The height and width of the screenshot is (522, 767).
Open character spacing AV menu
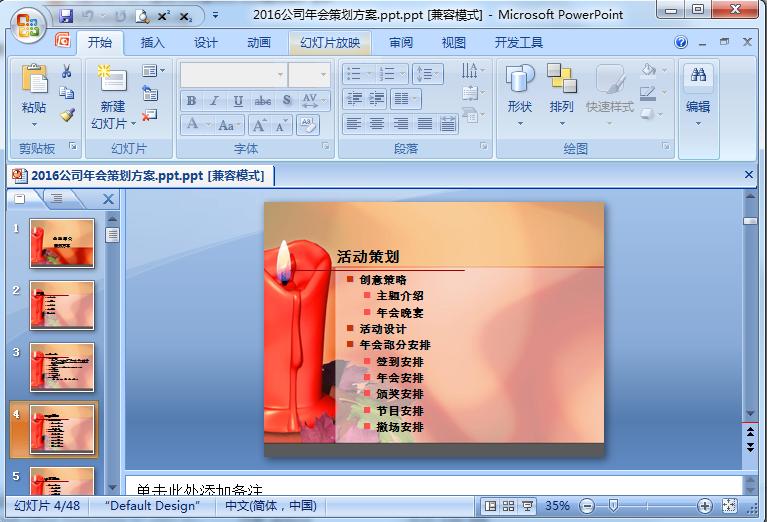point(314,101)
